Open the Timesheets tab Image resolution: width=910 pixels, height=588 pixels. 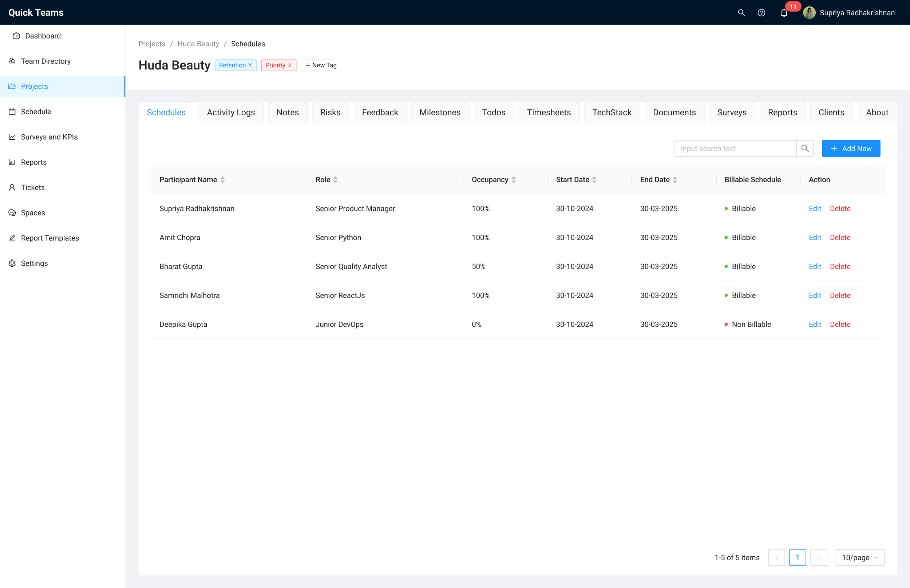pos(549,112)
